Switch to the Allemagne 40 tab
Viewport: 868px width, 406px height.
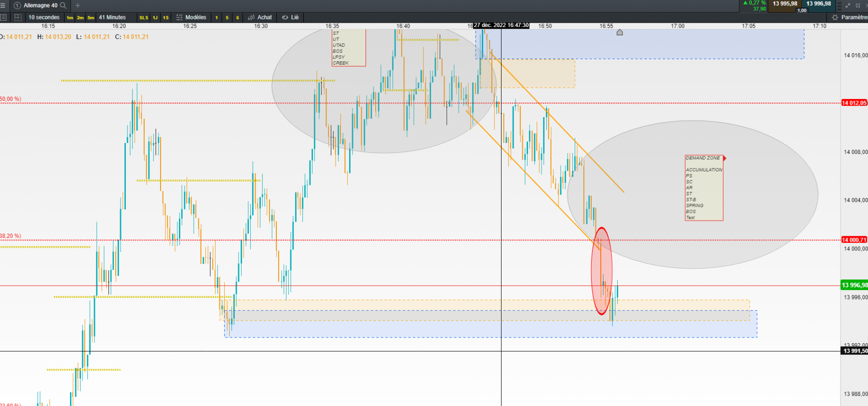(x=41, y=5)
